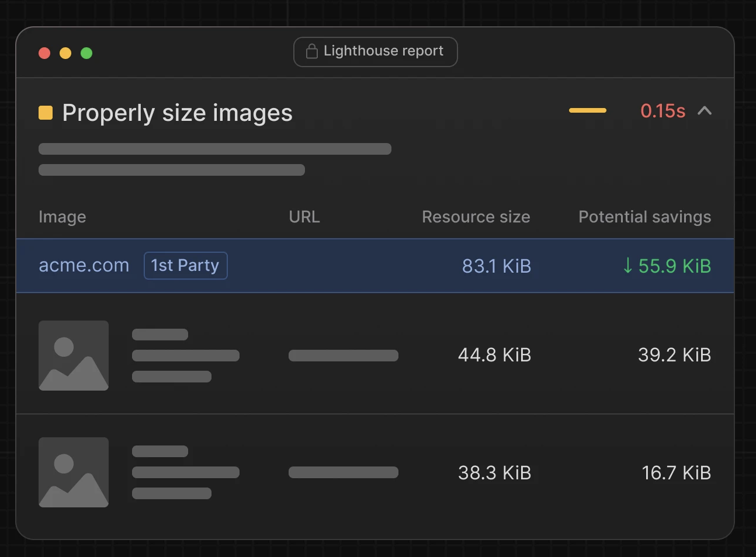Sort by the URL column header
Image resolution: width=756 pixels, height=557 pixels.
tap(304, 217)
